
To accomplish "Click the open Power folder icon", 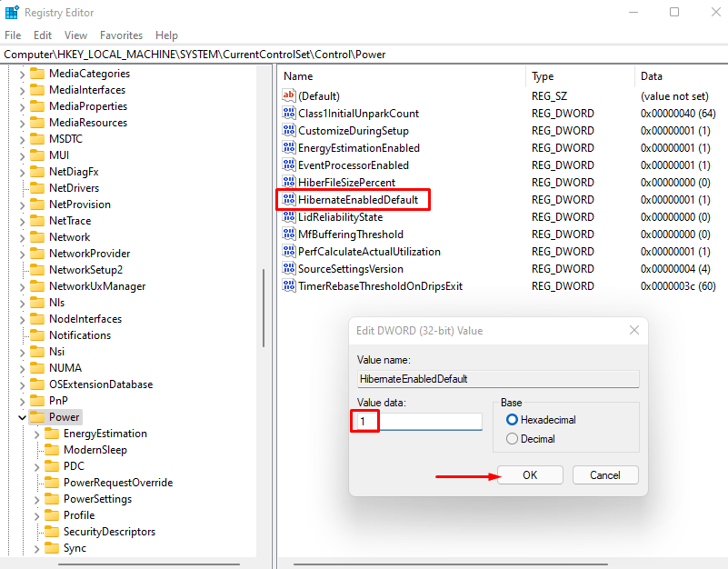I will point(37,416).
